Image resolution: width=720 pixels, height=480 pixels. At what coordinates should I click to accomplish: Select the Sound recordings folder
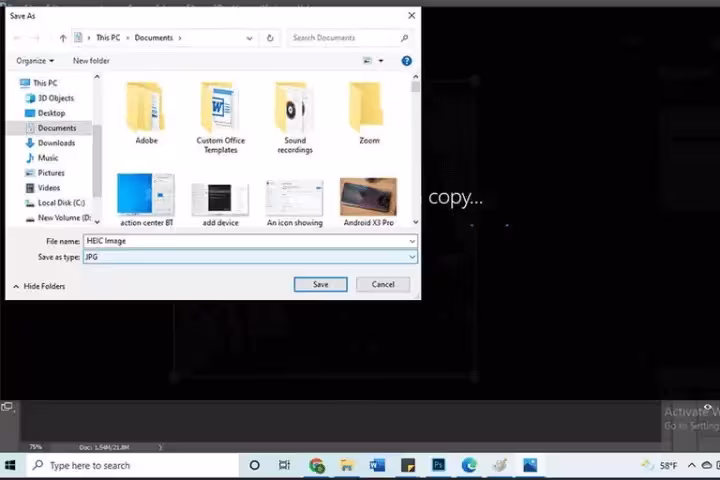(295, 118)
